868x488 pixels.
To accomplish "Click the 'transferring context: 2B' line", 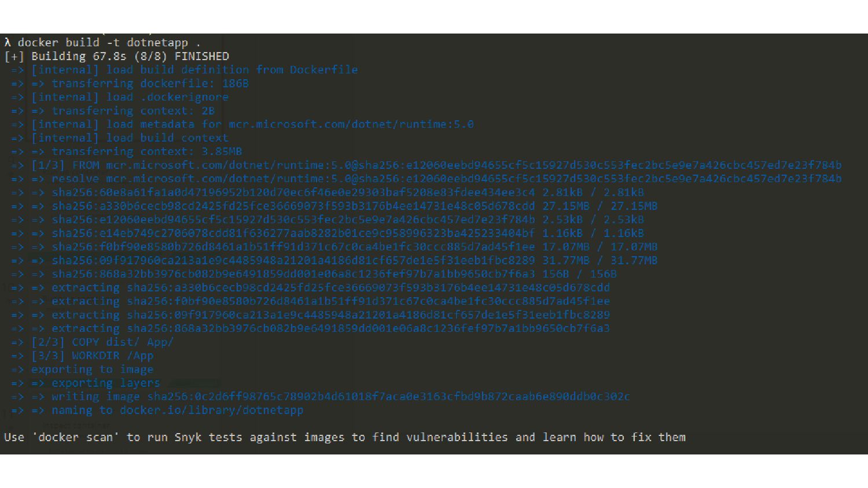I will 112,111.
